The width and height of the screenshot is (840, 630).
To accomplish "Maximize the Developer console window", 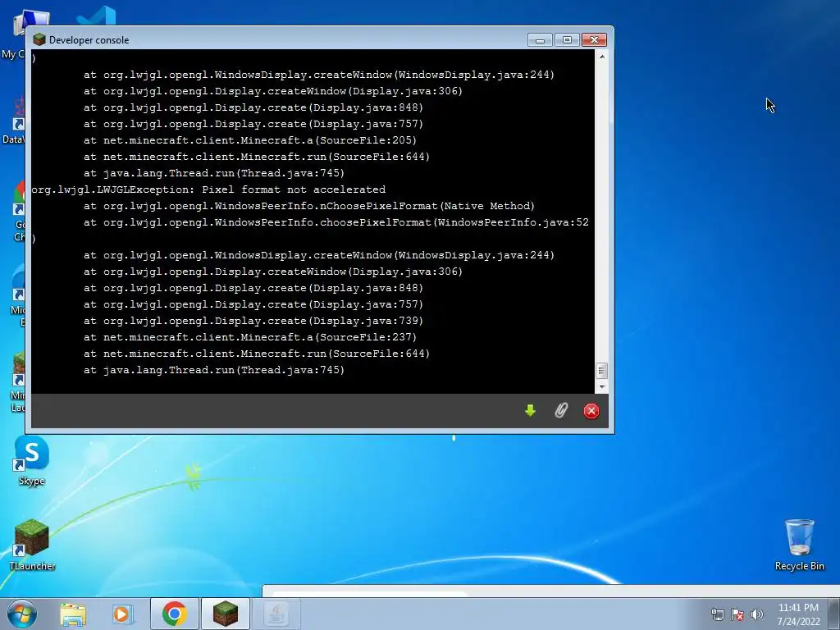I will 567,40.
